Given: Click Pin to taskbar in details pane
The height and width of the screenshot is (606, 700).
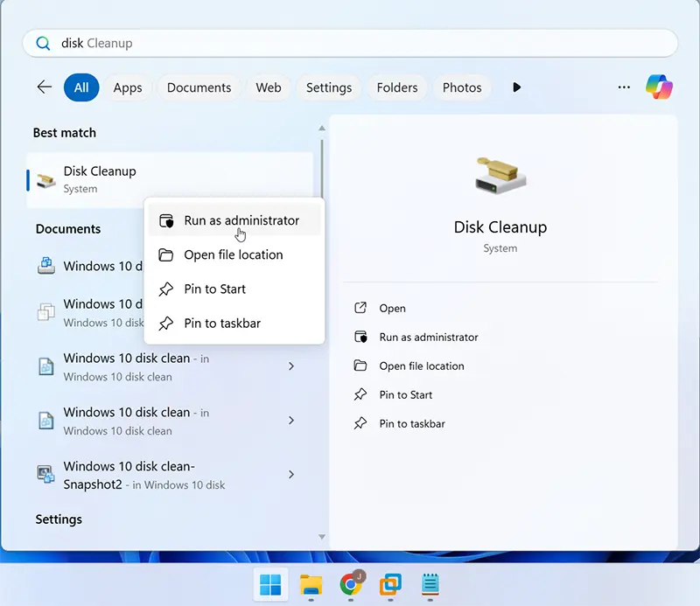Looking at the screenshot, I should (412, 424).
